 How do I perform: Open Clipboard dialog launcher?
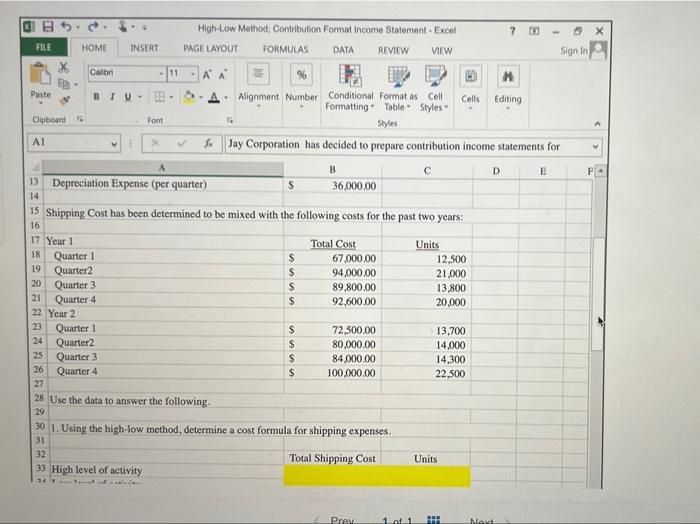point(79,119)
